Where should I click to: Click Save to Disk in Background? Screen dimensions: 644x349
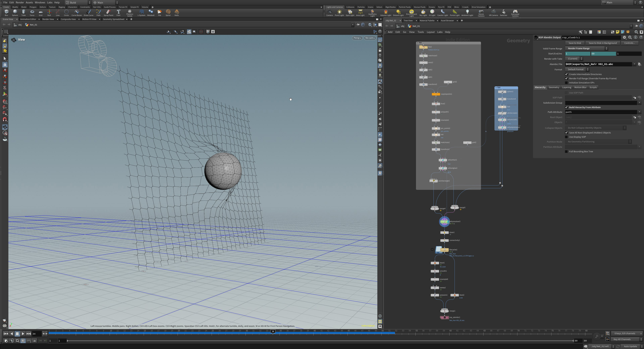[x=603, y=43]
